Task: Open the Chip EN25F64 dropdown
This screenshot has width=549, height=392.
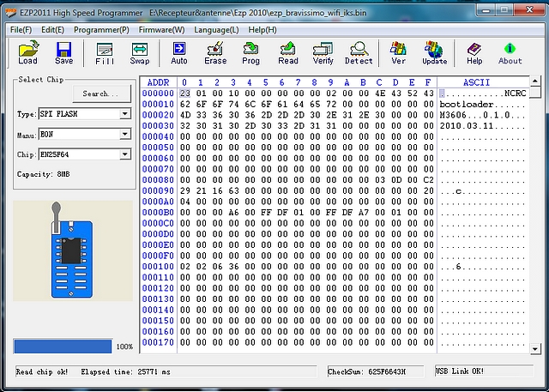Action: pyautogui.click(x=125, y=154)
